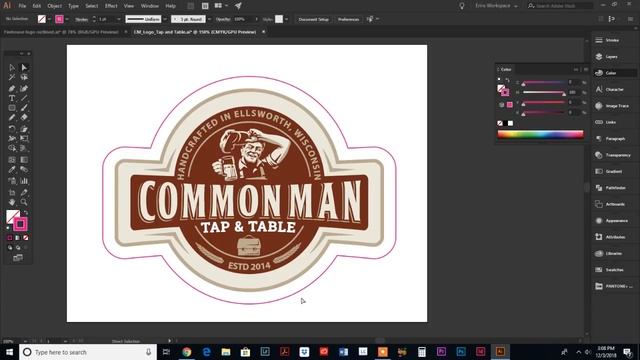Switch to the first document tab

61,32
